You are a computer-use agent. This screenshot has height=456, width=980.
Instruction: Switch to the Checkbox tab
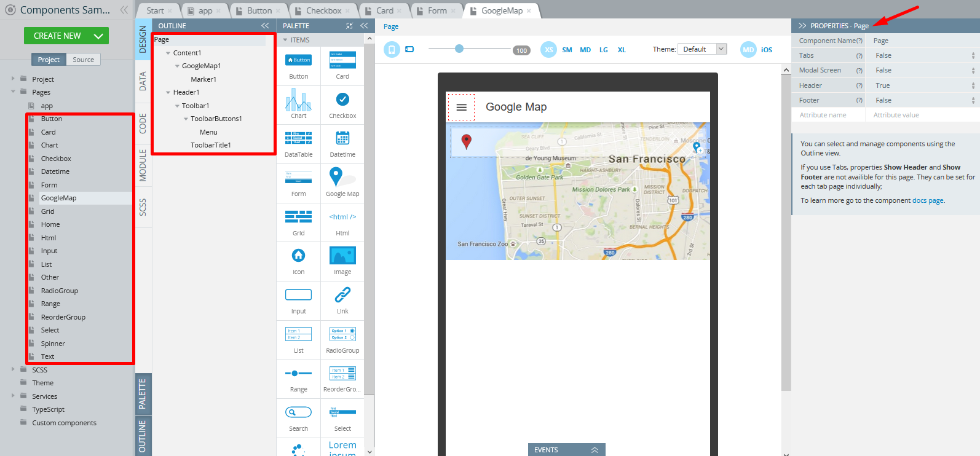324,10
